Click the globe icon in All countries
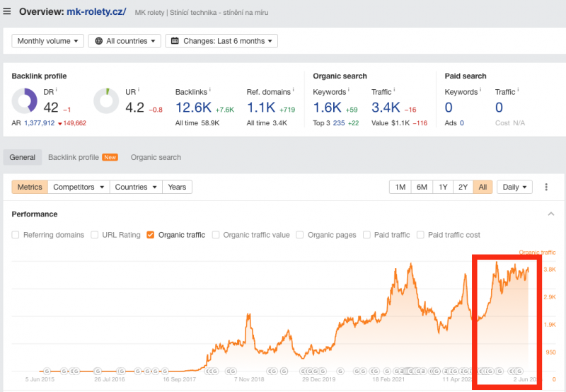 [x=98, y=41]
